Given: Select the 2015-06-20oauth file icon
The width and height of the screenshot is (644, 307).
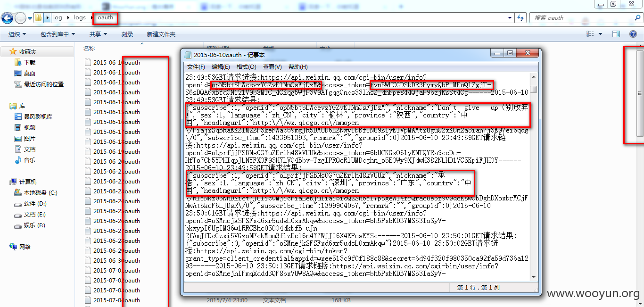Looking at the screenshot, I should coord(88,161).
